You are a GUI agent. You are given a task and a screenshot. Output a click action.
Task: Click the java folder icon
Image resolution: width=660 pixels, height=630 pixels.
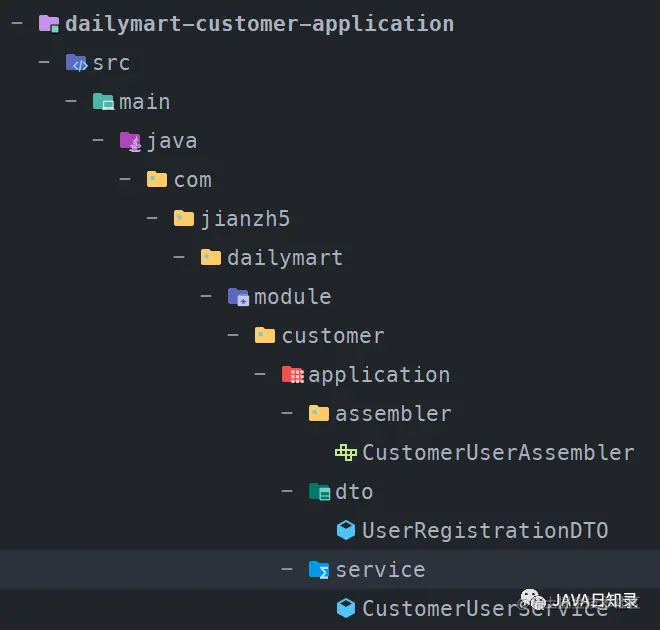130,141
